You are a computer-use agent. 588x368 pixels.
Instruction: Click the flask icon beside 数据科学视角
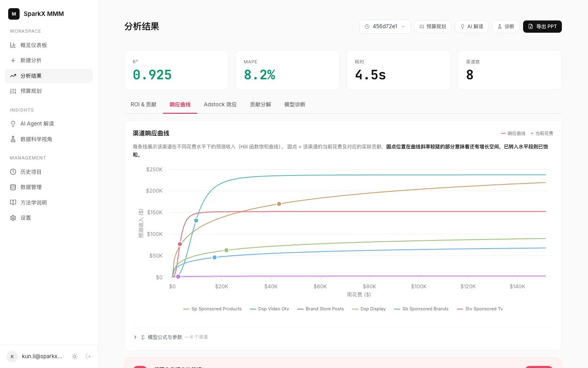[x=13, y=139]
